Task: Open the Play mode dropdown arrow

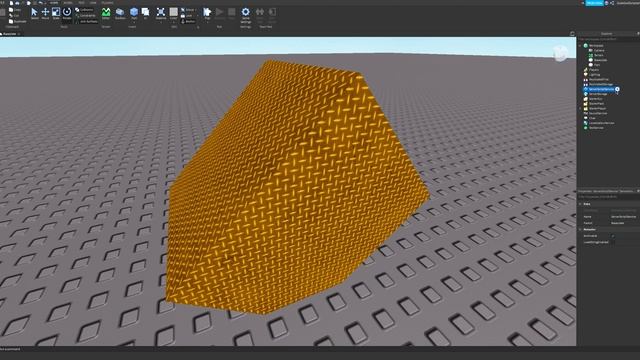Action: tap(207, 22)
